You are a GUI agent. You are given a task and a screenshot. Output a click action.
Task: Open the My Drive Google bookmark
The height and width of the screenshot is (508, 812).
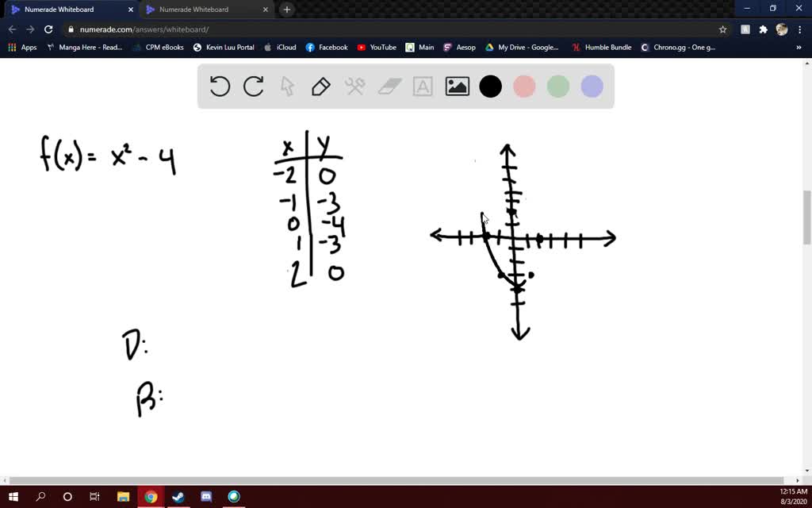[x=522, y=47]
